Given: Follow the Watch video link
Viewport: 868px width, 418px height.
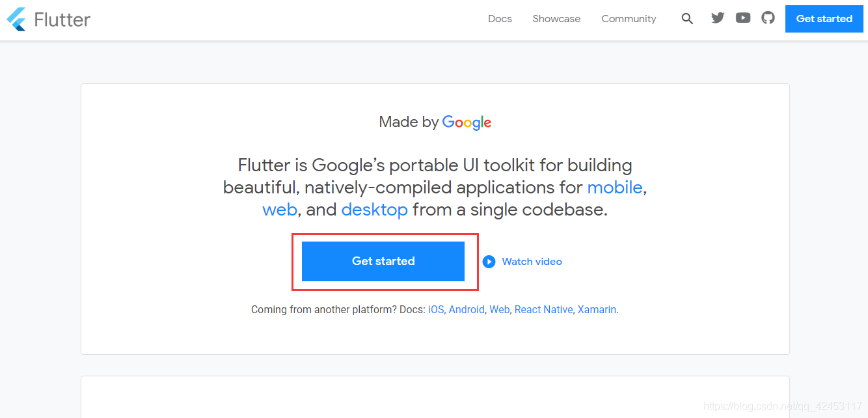Looking at the screenshot, I should tap(532, 262).
